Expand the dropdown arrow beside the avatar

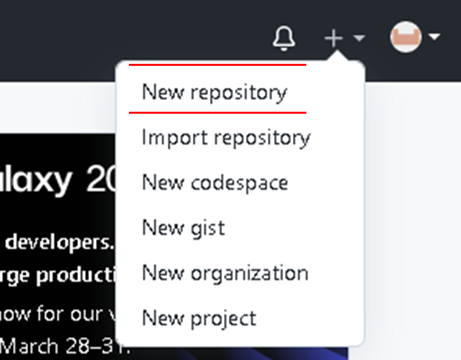click(x=434, y=37)
